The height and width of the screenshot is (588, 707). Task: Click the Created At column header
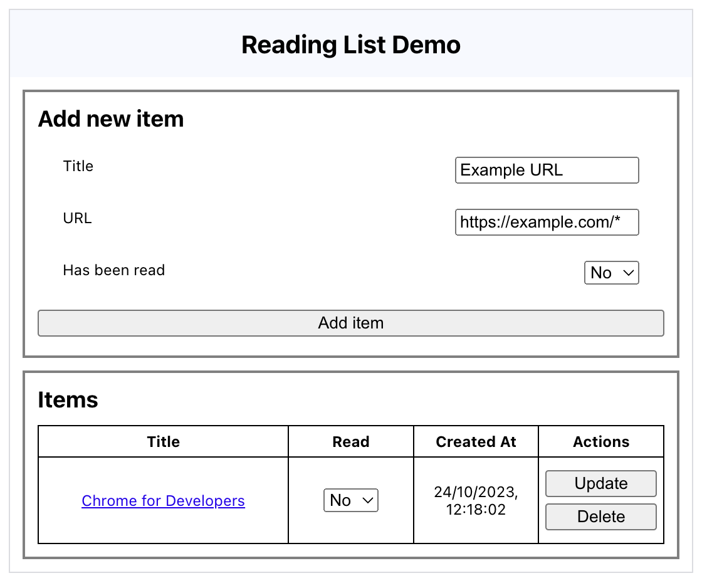click(475, 441)
